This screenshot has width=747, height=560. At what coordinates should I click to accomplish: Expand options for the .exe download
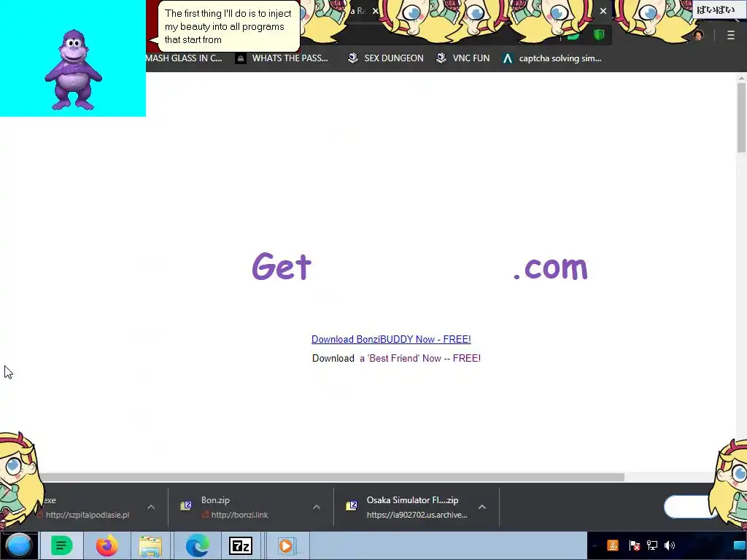point(151,507)
